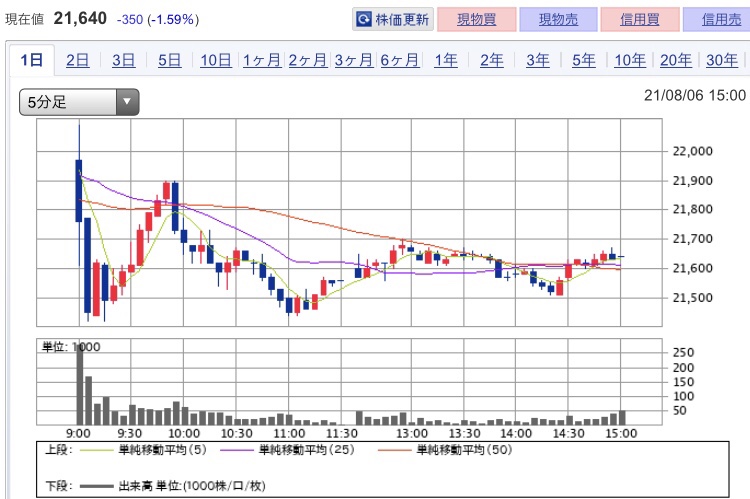This screenshot has width=750, height=499.
Task: Switch chart to 30年 period
Action: pos(722,60)
